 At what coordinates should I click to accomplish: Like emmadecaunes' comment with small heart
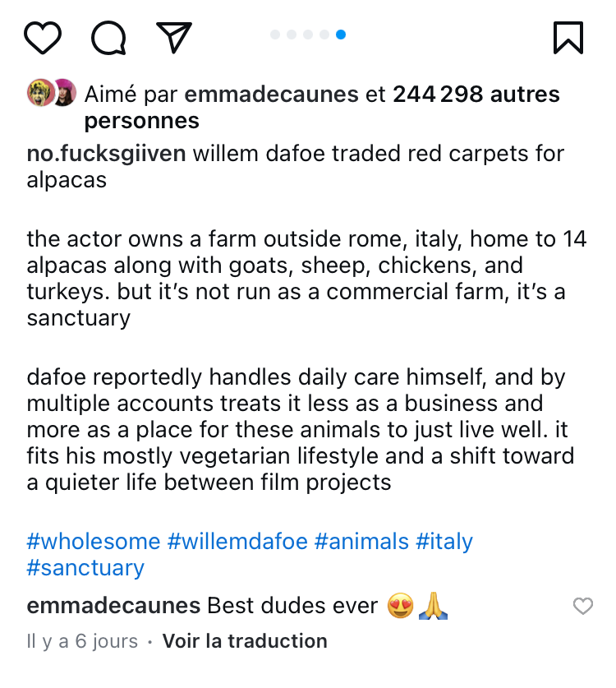[x=582, y=606]
